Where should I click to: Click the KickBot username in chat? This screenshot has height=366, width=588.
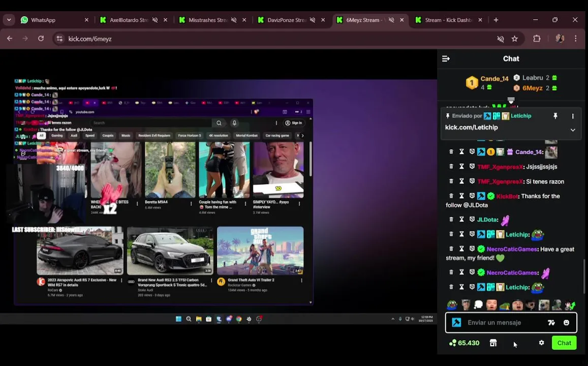[x=507, y=196]
